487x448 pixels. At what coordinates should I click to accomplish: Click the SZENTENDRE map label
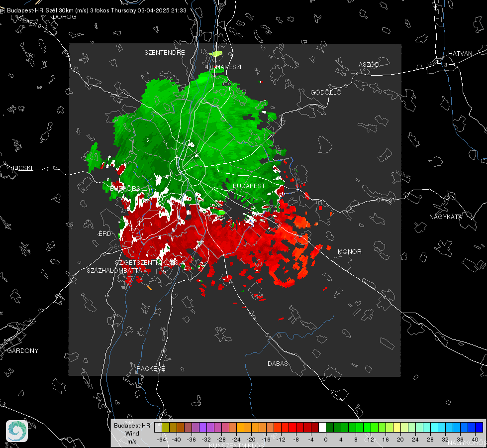click(165, 53)
